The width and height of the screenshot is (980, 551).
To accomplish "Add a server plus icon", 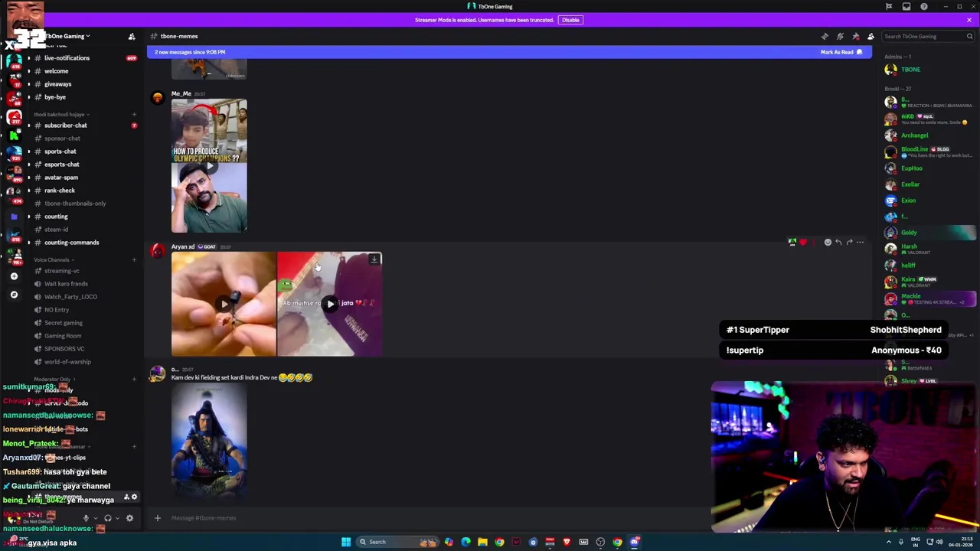I will coord(14,276).
